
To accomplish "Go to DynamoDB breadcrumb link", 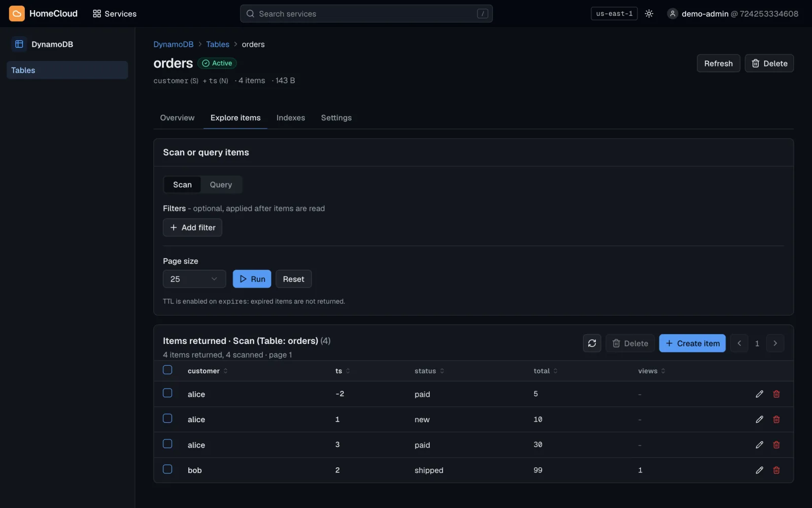I will 174,44.
